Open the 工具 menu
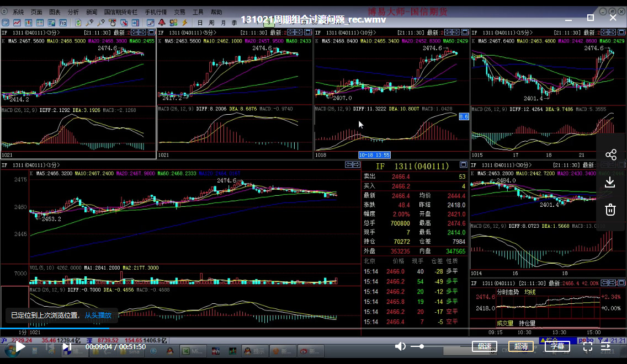 click(x=198, y=12)
